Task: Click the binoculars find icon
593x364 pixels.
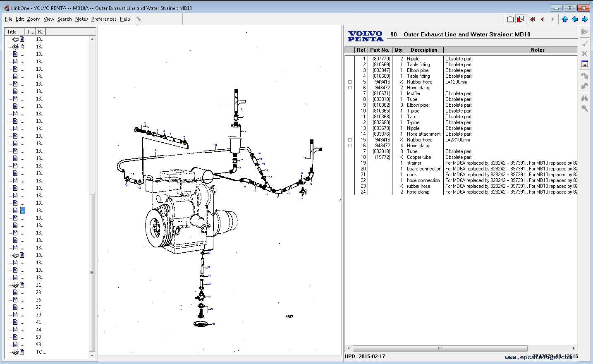Action: pos(585,98)
